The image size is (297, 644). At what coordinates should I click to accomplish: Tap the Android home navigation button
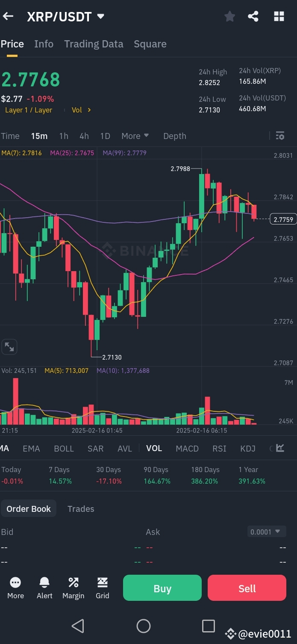[x=143, y=626]
